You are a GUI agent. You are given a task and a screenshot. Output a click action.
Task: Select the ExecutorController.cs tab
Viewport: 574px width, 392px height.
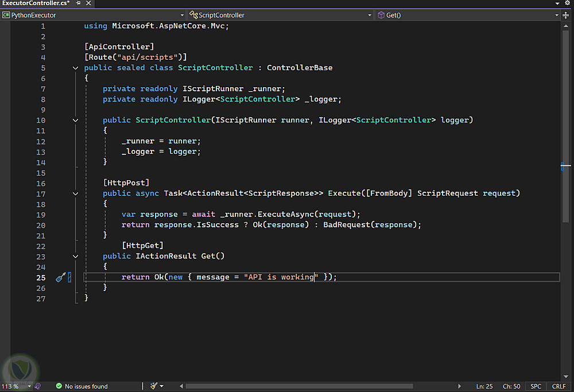click(x=36, y=3)
